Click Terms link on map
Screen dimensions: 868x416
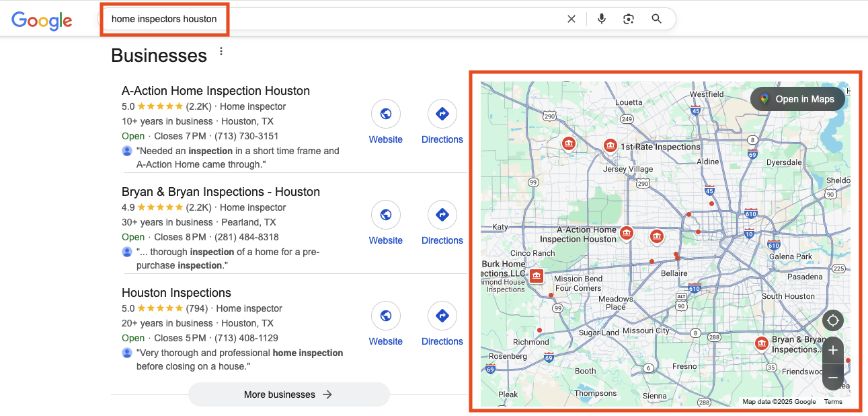tap(833, 402)
